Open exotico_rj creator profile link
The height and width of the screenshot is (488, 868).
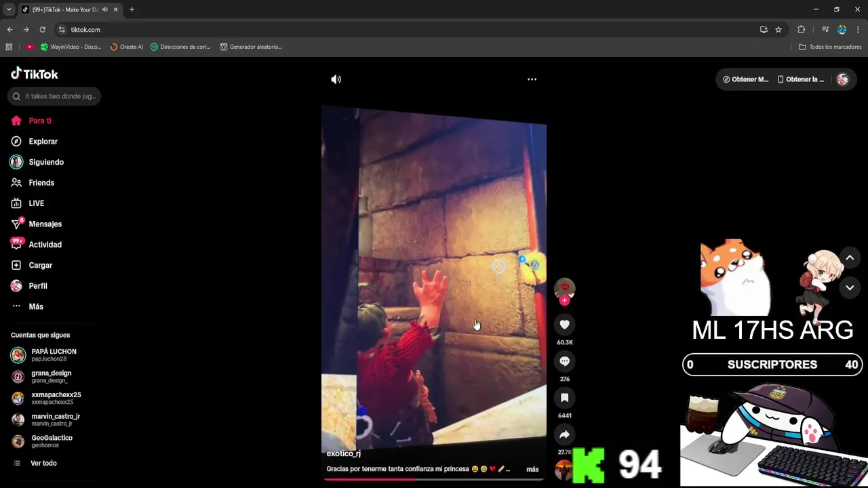[x=344, y=454]
